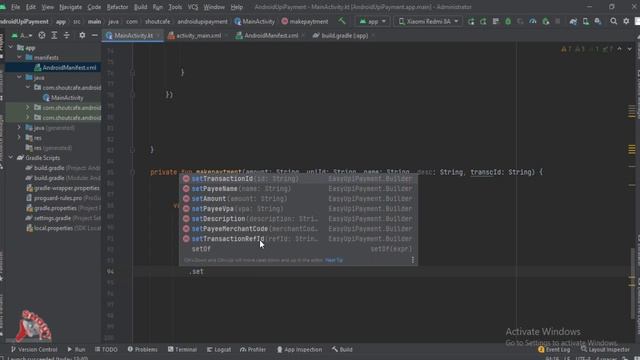Click the Run app icon in toolbar
The height and width of the screenshot is (360, 640).
[471, 21]
